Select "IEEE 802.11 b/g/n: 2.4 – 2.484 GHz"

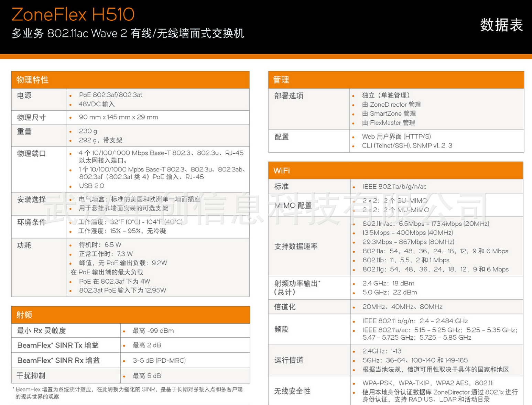tap(415, 321)
